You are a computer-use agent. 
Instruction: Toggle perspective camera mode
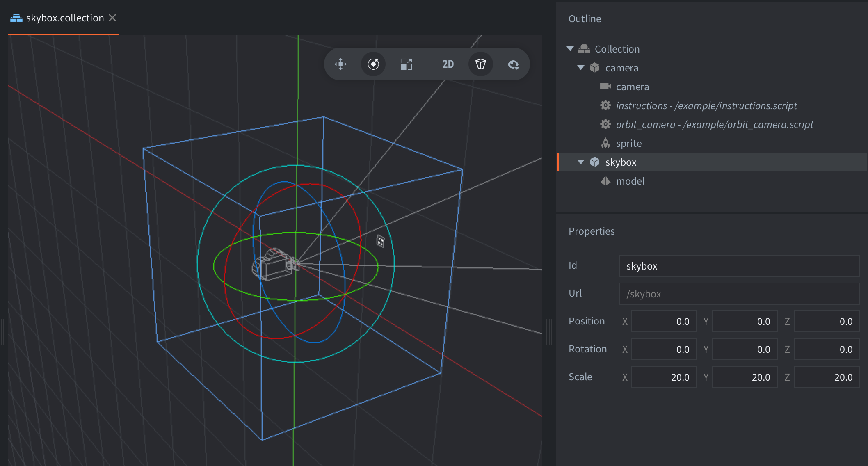point(481,64)
